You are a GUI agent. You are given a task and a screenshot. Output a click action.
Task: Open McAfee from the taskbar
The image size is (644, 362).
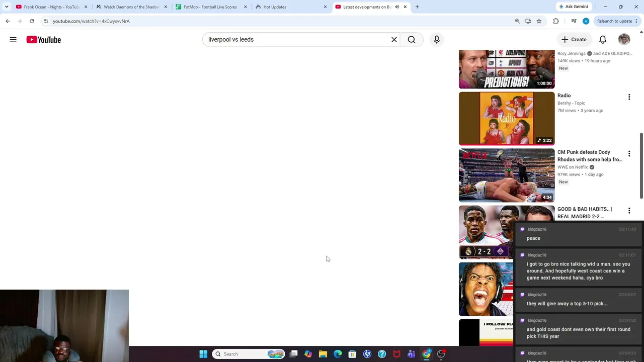click(396, 354)
